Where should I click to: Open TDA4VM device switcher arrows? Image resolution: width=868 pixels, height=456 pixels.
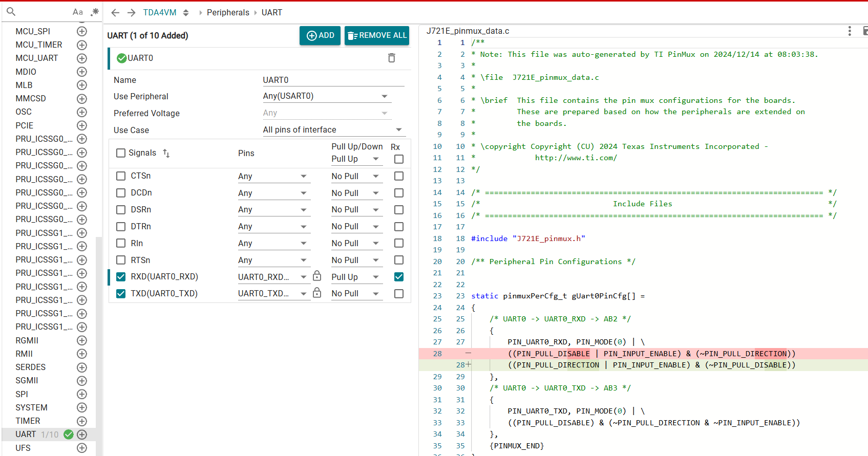pos(186,13)
